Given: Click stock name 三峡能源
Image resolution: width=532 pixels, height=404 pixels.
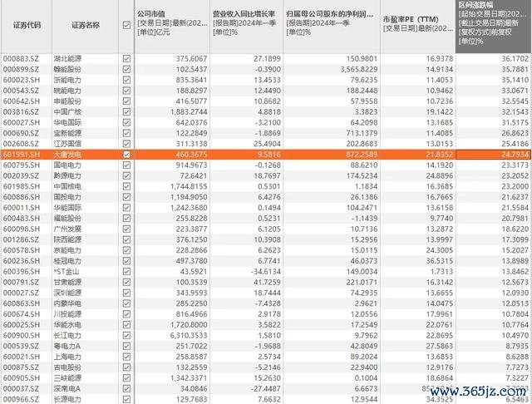Looking at the screenshot, I should tap(67, 378).
